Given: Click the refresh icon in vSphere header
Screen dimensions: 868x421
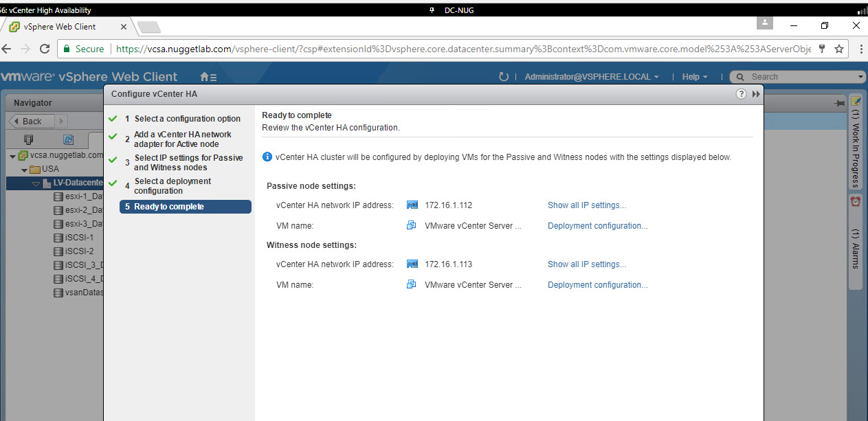Looking at the screenshot, I should coord(504,77).
